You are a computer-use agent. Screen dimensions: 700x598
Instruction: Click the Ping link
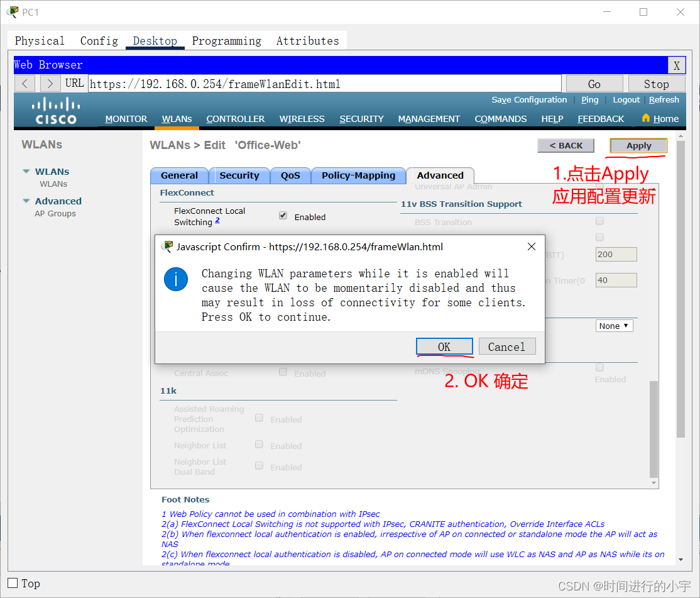coord(590,99)
